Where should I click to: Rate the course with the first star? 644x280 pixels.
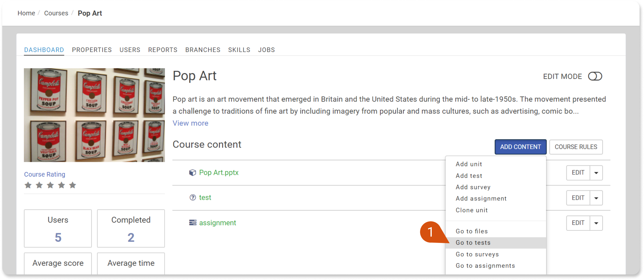click(28, 185)
